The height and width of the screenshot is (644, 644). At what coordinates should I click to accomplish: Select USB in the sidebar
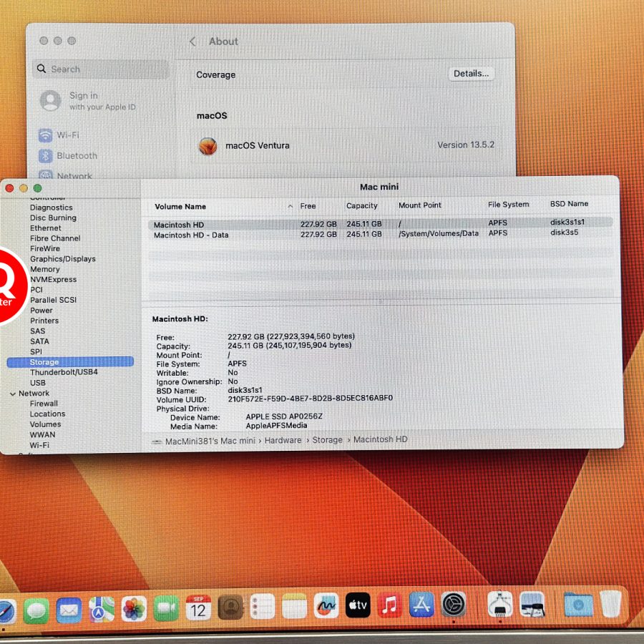click(38, 383)
